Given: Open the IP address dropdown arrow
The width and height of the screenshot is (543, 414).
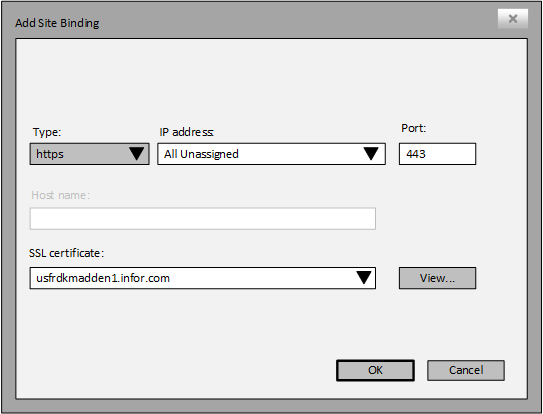Looking at the screenshot, I should [x=371, y=154].
